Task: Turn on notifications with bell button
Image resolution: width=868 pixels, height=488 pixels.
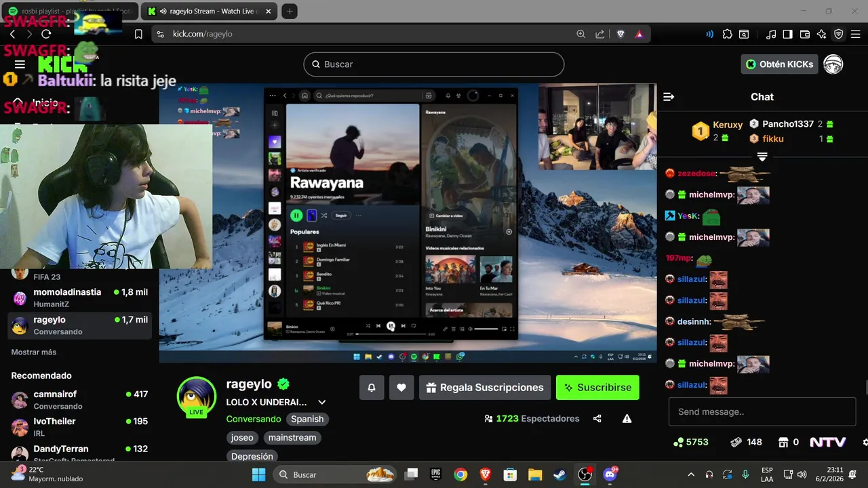Action: [372, 388]
